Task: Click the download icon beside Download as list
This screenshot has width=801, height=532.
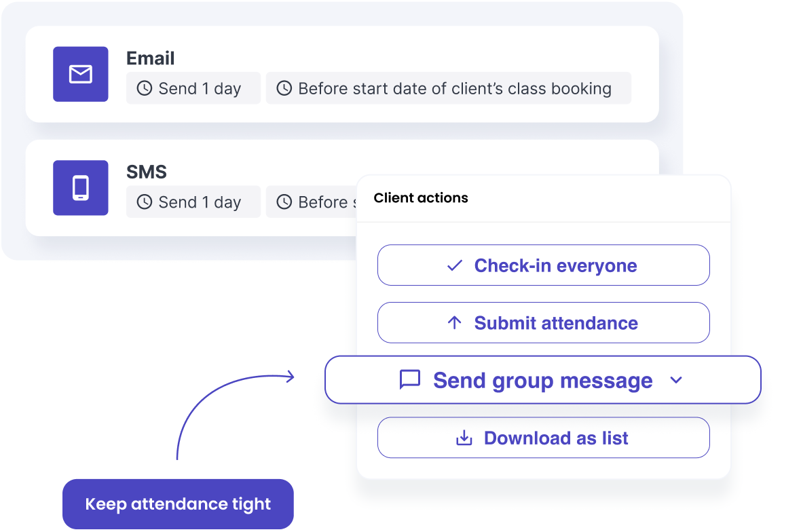Action: (464, 438)
